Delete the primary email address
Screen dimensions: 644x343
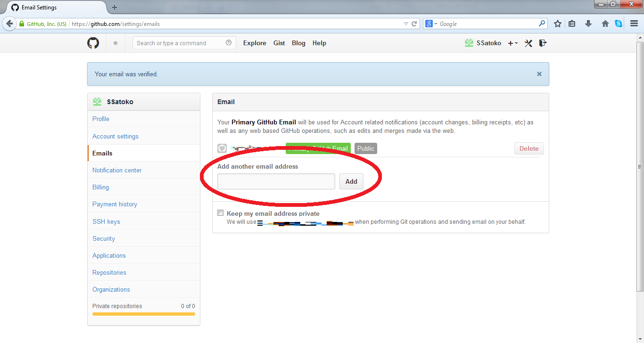tap(529, 148)
